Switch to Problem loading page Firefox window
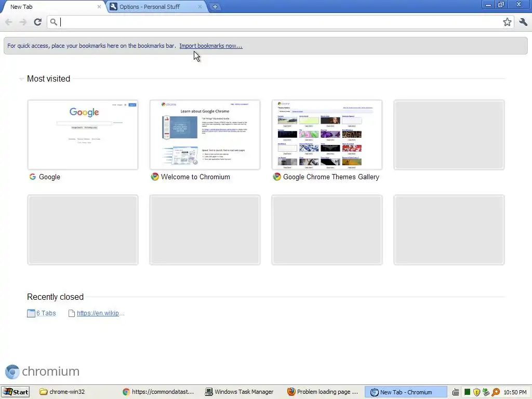 click(x=322, y=392)
